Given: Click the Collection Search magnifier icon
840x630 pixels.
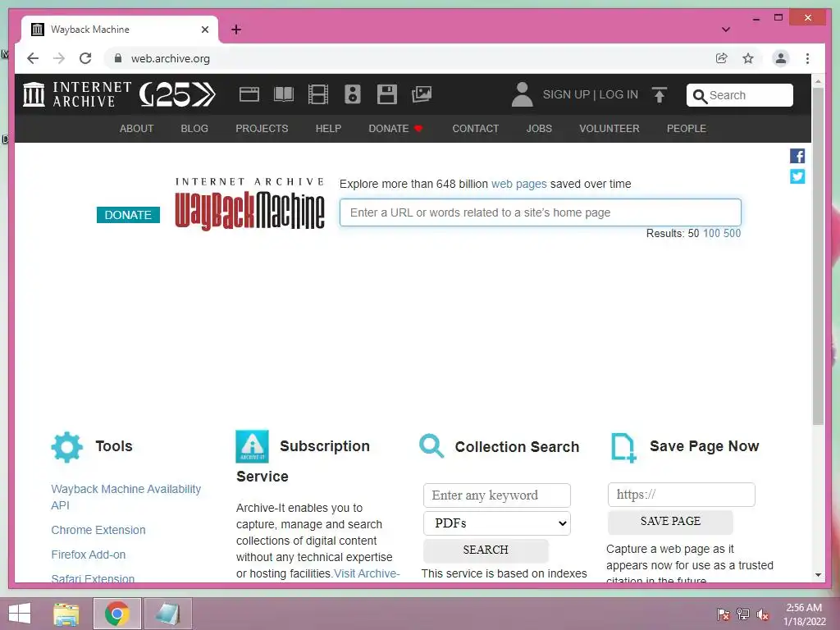Looking at the screenshot, I should (x=431, y=446).
